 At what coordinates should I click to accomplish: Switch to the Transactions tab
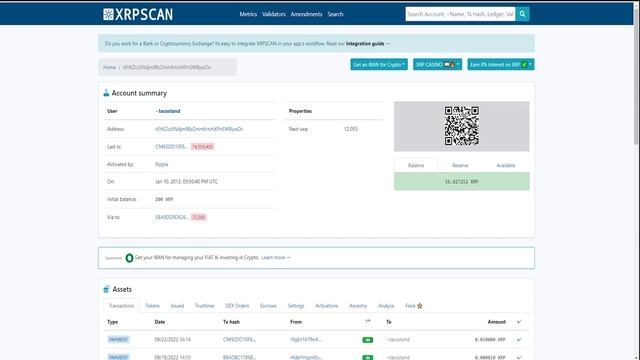pos(121,306)
